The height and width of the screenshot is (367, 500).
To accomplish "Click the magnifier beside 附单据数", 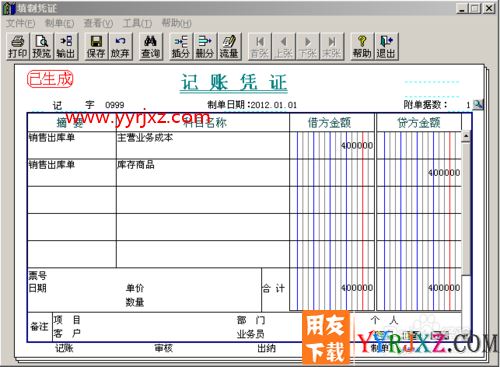I will click(x=478, y=105).
